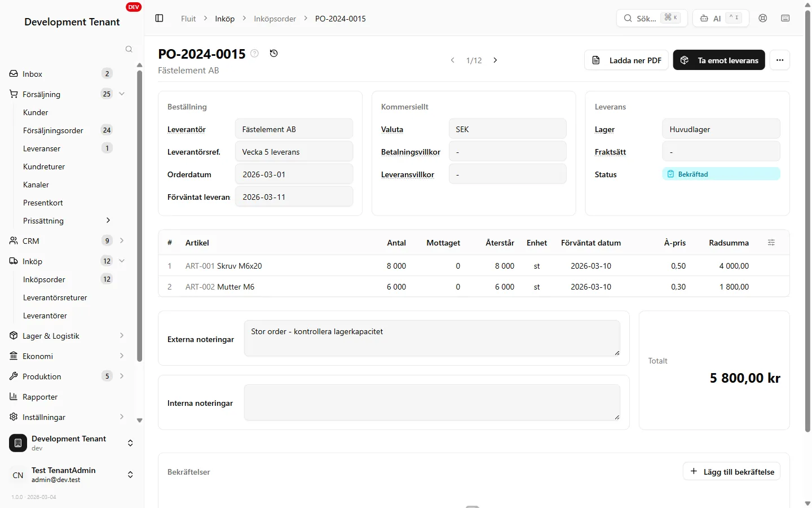Viewport: 812px width, 508px height.
Task: Collapse the Försäljning section chevron
Action: (122, 94)
